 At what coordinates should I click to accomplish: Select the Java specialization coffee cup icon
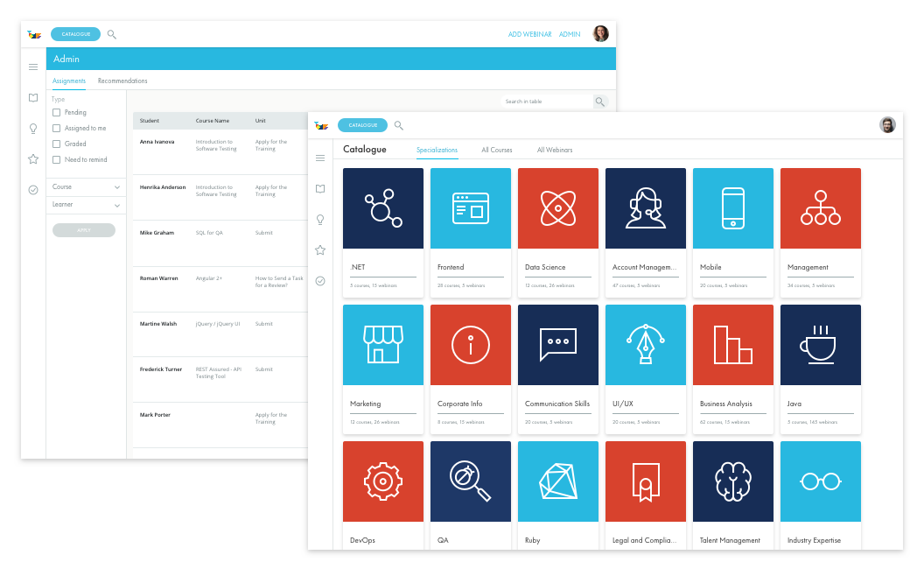tap(820, 344)
